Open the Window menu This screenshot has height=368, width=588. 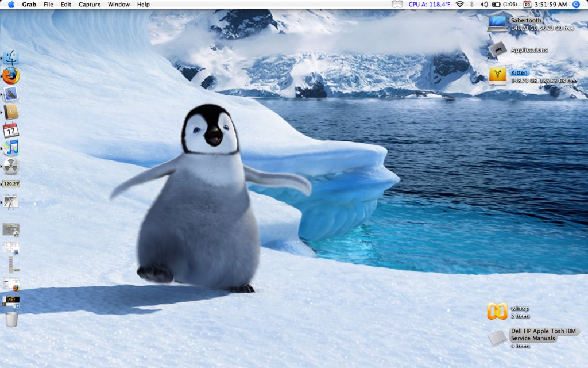(118, 5)
